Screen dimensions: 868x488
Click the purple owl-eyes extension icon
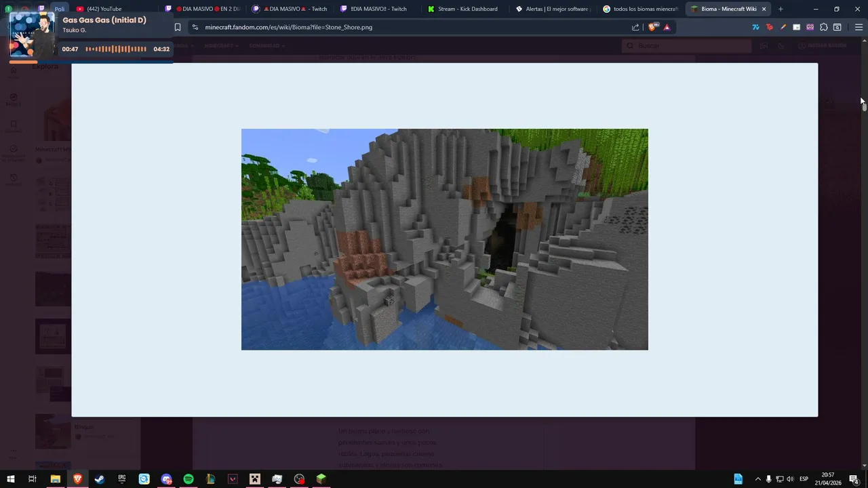(810, 27)
